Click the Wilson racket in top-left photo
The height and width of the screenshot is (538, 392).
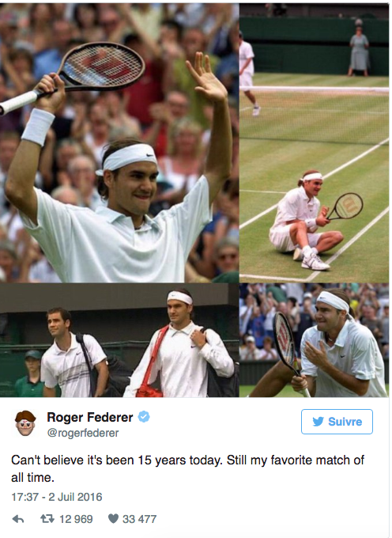[72, 76]
